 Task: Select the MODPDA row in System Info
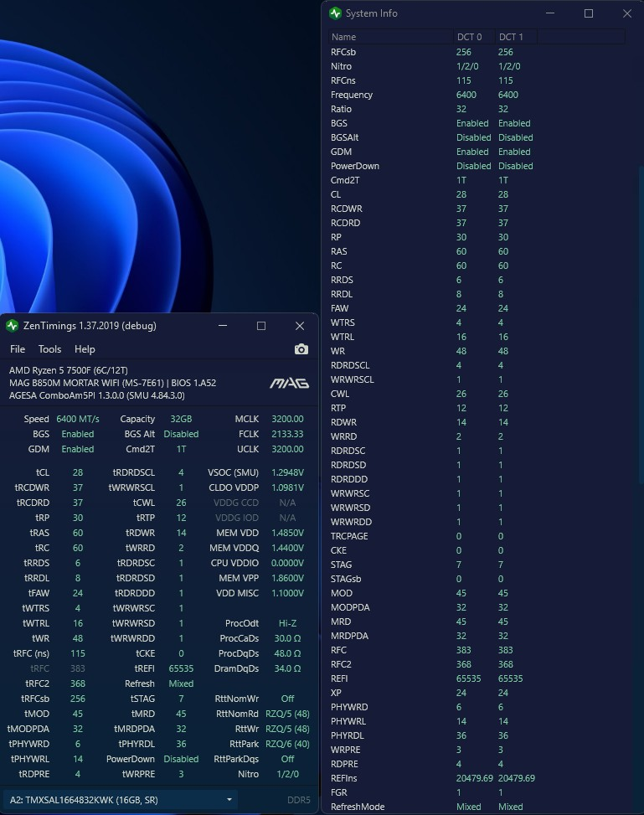[x=477, y=607]
